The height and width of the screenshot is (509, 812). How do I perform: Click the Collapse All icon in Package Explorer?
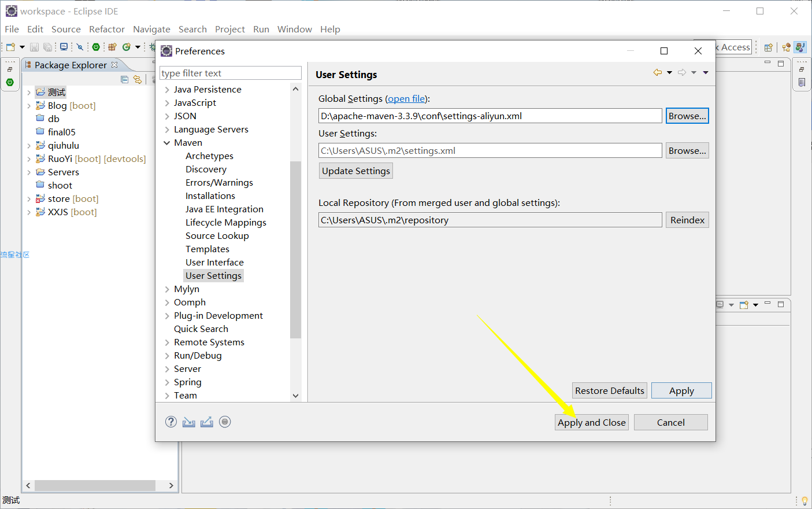(x=124, y=79)
